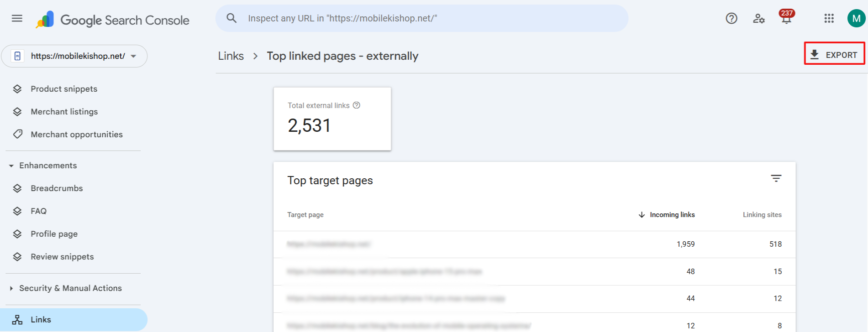Click the filter rows icon
The width and height of the screenshot is (868, 332).
pyautogui.click(x=776, y=178)
